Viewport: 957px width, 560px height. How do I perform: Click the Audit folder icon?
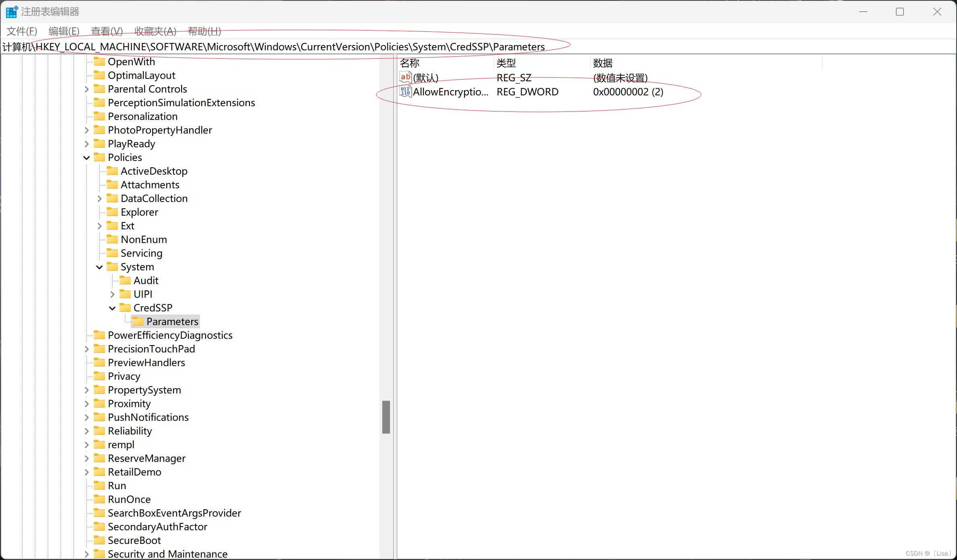125,280
